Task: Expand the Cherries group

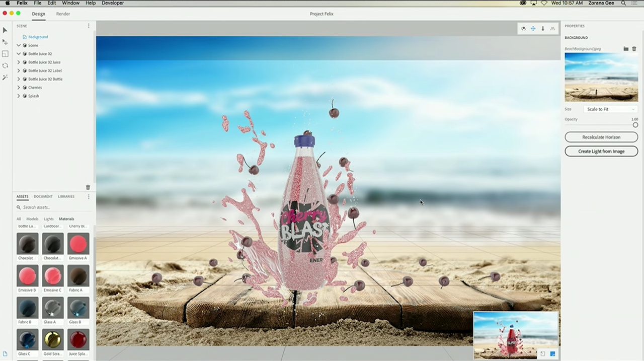Action: (x=19, y=88)
